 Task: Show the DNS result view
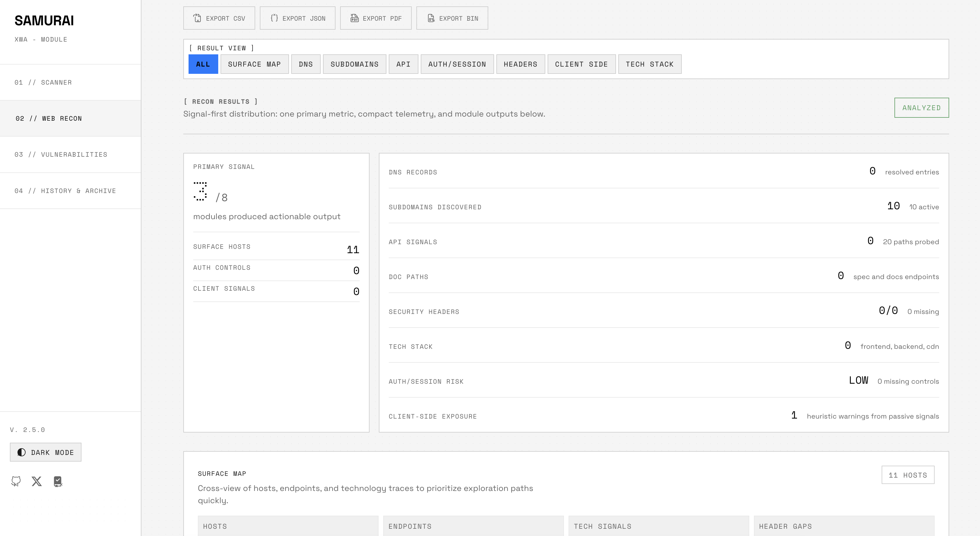(306, 64)
